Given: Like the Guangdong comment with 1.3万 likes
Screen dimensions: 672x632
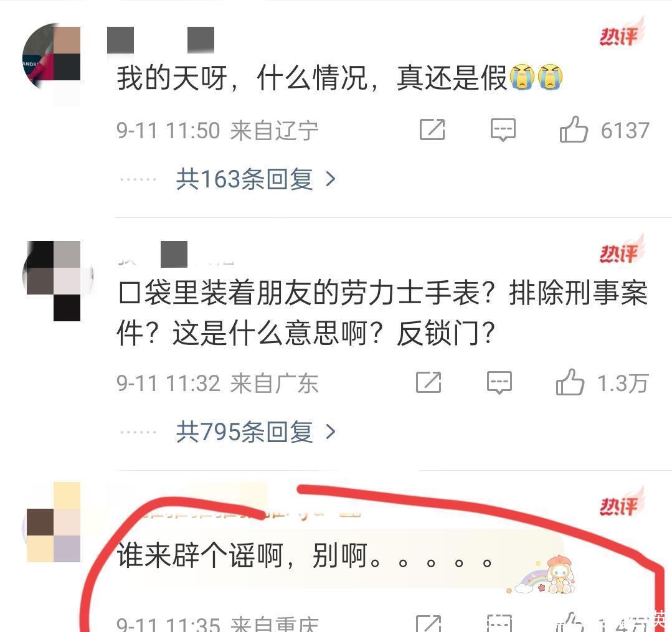Looking at the screenshot, I should coord(570,382).
